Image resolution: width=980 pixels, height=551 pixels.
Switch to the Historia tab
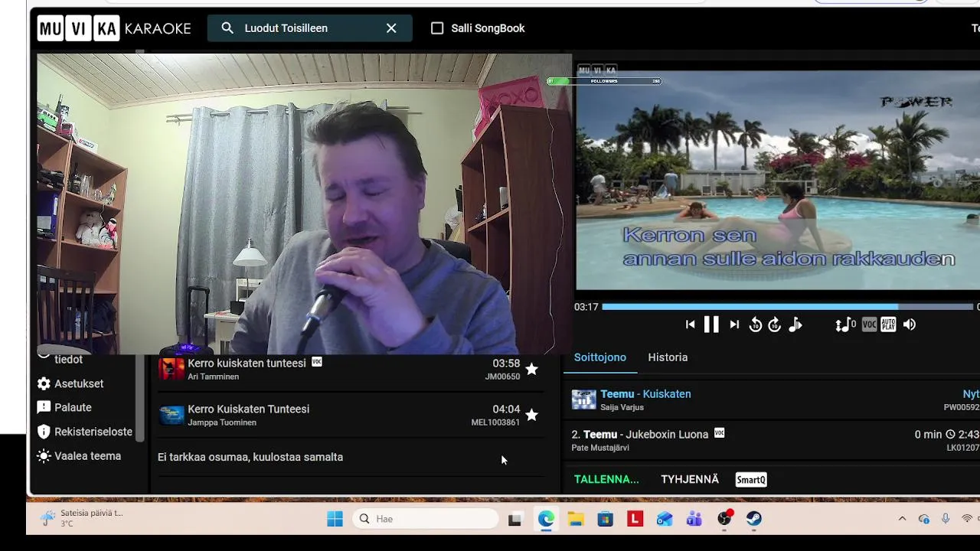coord(668,357)
